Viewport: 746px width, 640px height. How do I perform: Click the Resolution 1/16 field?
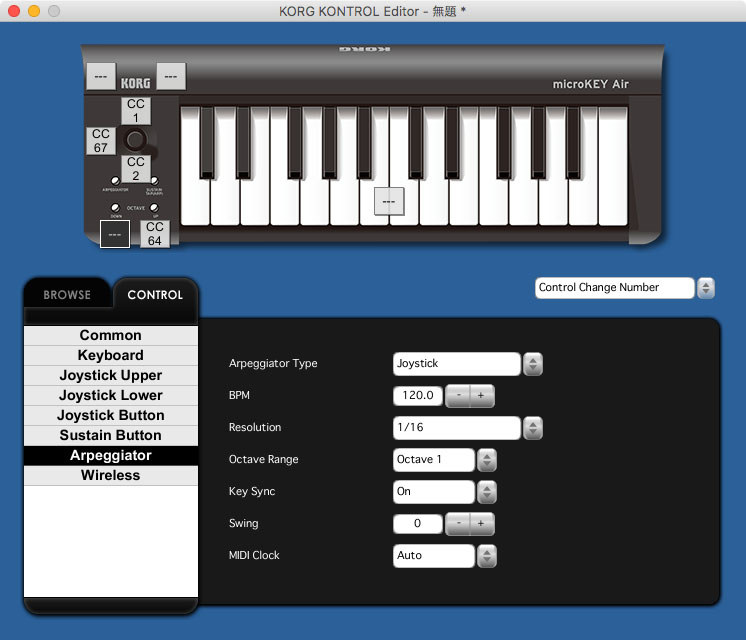[456, 427]
